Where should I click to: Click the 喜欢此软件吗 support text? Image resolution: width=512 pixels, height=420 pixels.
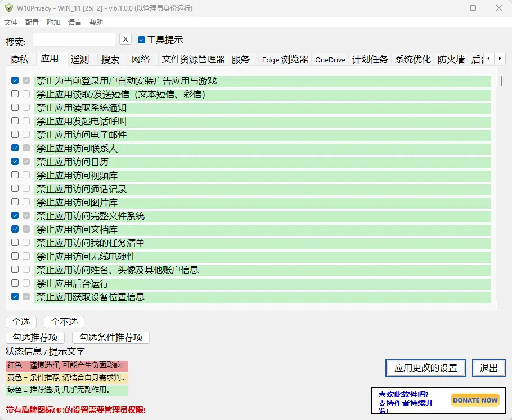click(406, 403)
